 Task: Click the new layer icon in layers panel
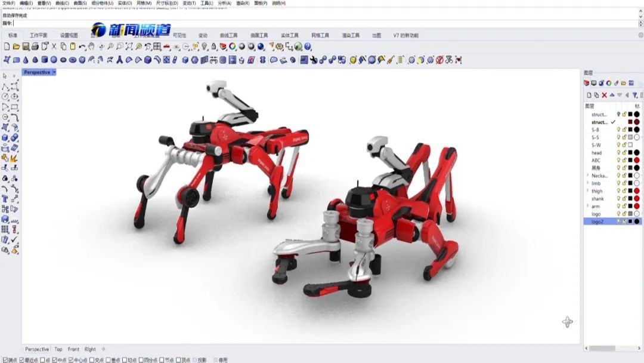click(x=589, y=95)
